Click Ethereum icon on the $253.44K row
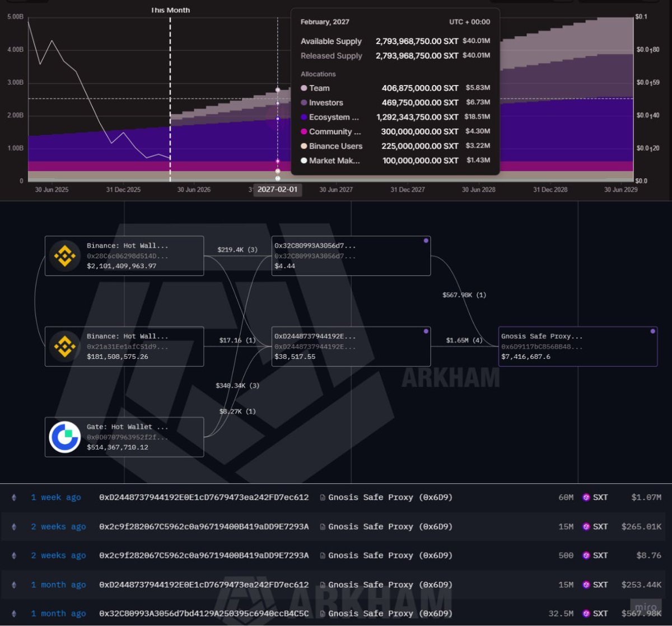Screen dimensions: 672x626 [14, 585]
